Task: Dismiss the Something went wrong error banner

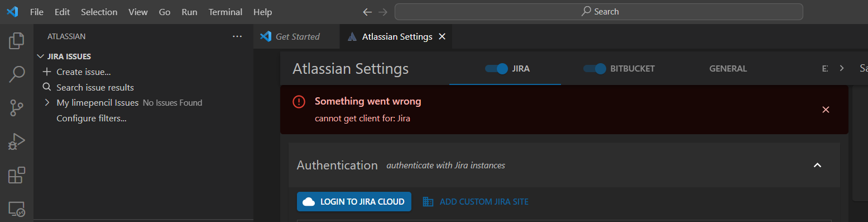Action: pyautogui.click(x=826, y=110)
